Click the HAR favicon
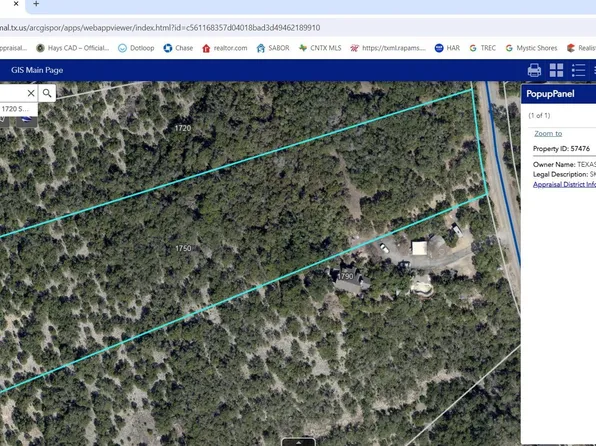 coord(439,48)
